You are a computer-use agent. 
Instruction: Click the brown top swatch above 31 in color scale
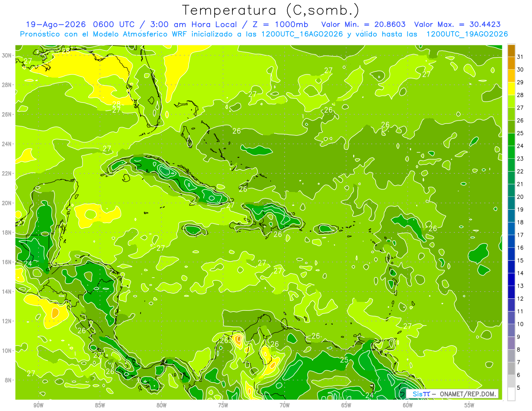click(x=511, y=50)
